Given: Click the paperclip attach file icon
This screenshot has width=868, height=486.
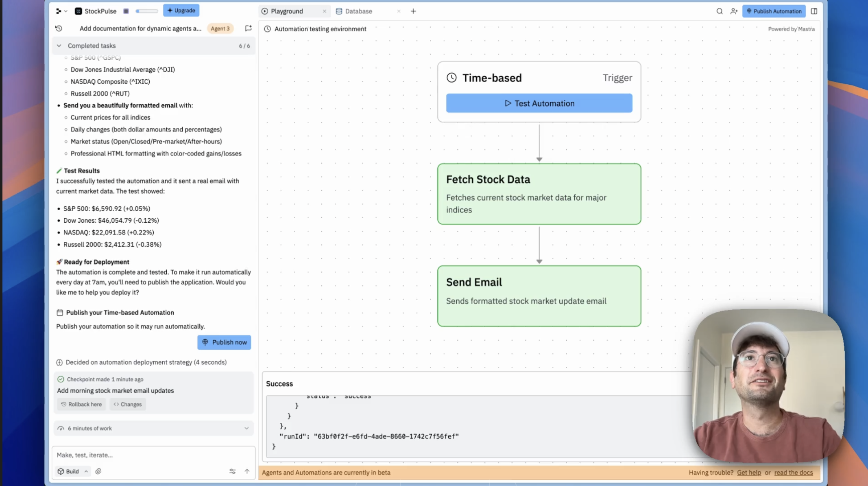Looking at the screenshot, I should coord(98,471).
